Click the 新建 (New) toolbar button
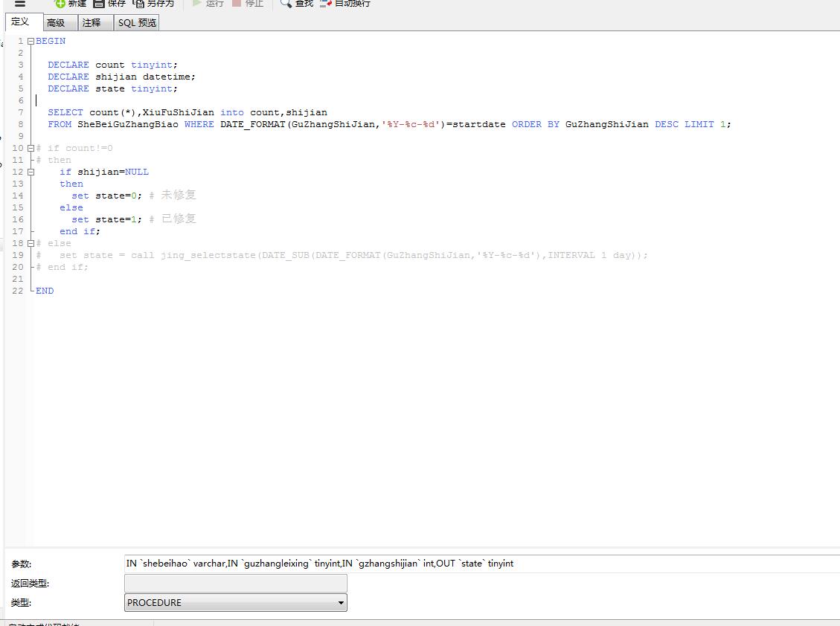 [71, 3]
